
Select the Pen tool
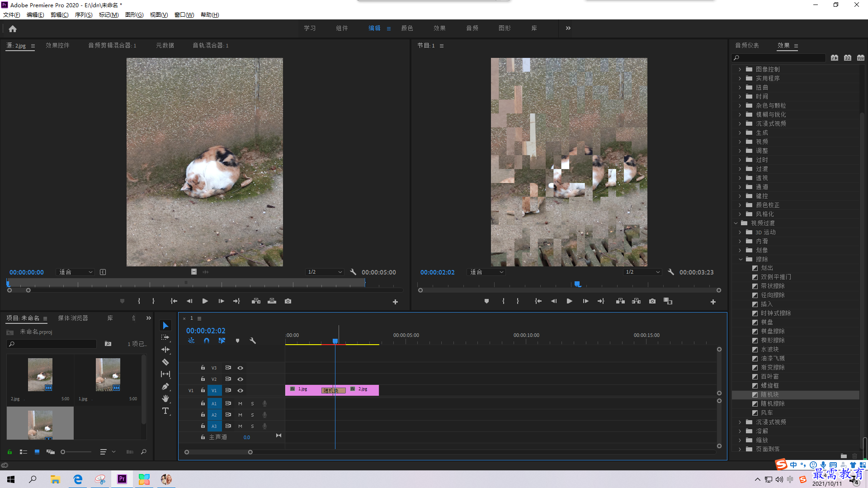(x=165, y=386)
